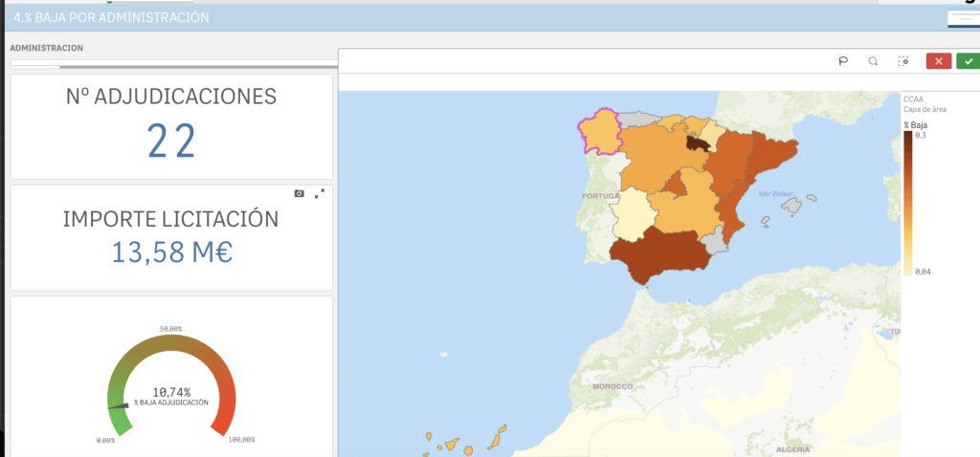Cancel the selection with the red X button
The image size is (980, 457).
pyautogui.click(x=939, y=60)
